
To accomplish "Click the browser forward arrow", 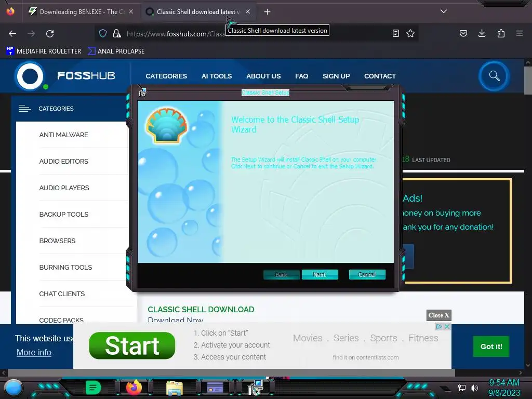I will point(31,34).
